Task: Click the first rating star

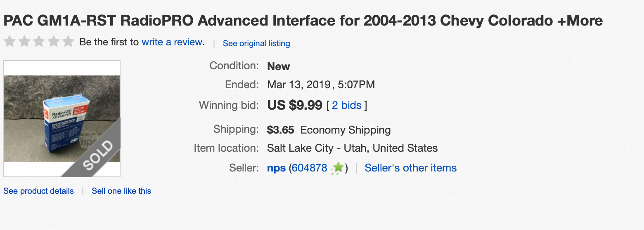Action: click(x=9, y=42)
